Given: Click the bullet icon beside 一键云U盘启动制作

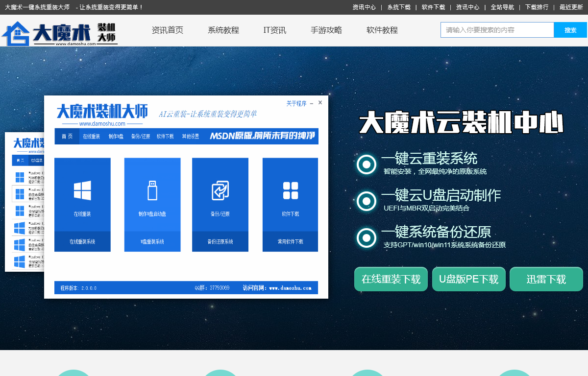Looking at the screenshot, I should (x=367, y=201).
